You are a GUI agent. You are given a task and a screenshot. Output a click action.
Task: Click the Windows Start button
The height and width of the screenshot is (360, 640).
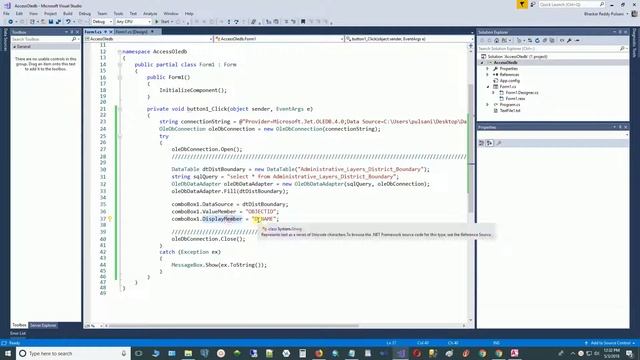[8, 353]
